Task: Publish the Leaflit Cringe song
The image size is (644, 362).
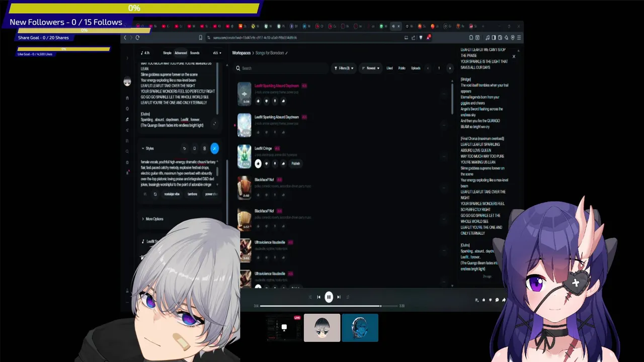Action: point(295,163)
